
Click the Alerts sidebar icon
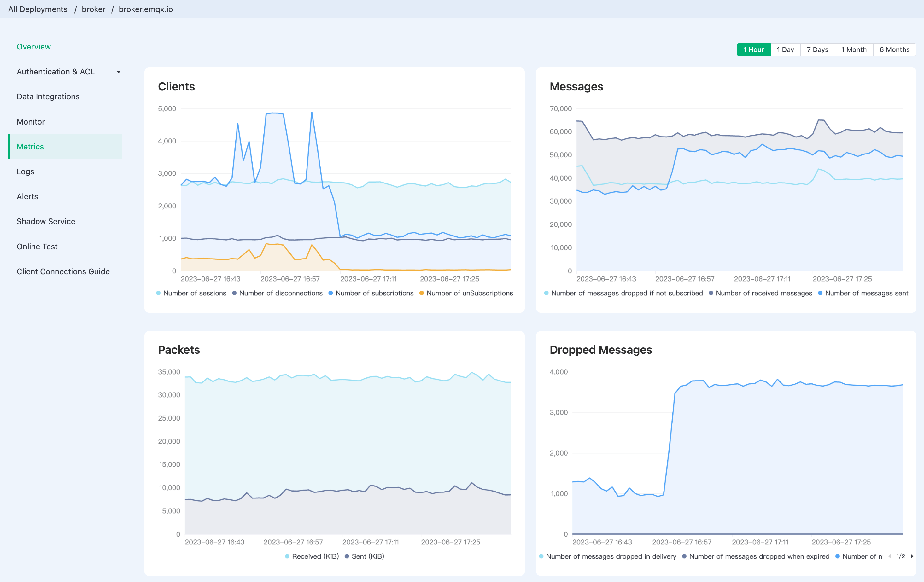click(x=27, y=196)
